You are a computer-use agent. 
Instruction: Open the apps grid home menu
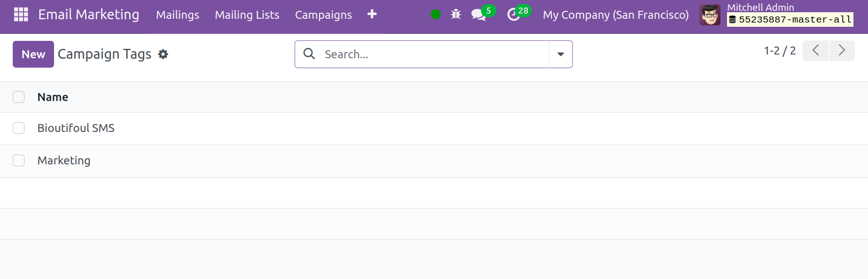[21, 15]
